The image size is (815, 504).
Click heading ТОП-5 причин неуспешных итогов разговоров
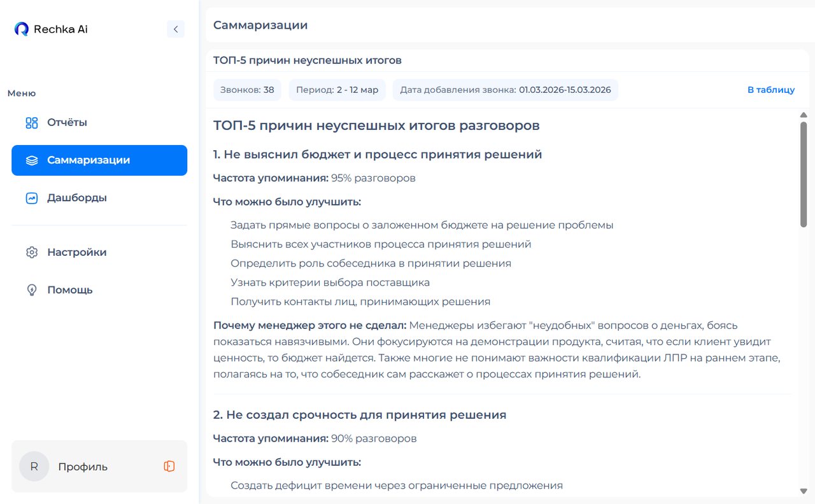(x=376, y=125)
